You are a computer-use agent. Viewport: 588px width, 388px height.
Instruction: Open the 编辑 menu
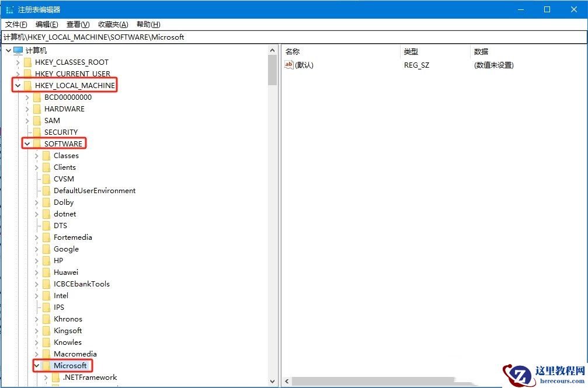(47, 24)
